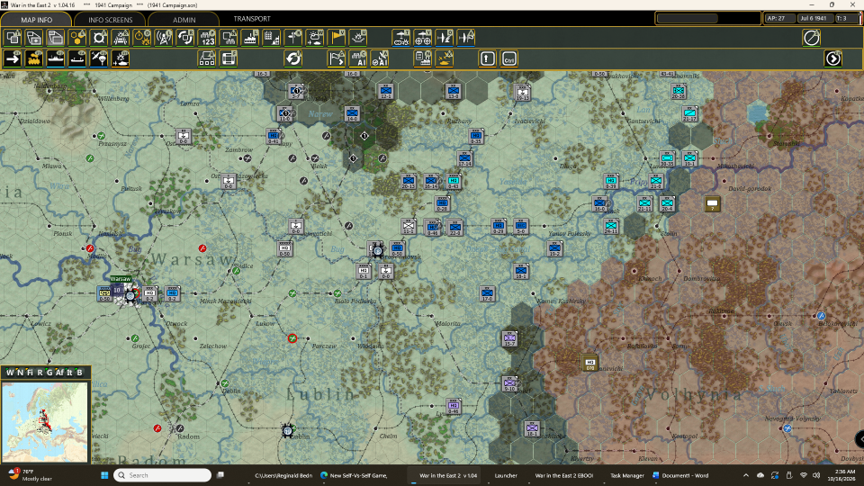Click the radio tower map info icon
This screenshot has width=864, height=486.
coord(164,38)
